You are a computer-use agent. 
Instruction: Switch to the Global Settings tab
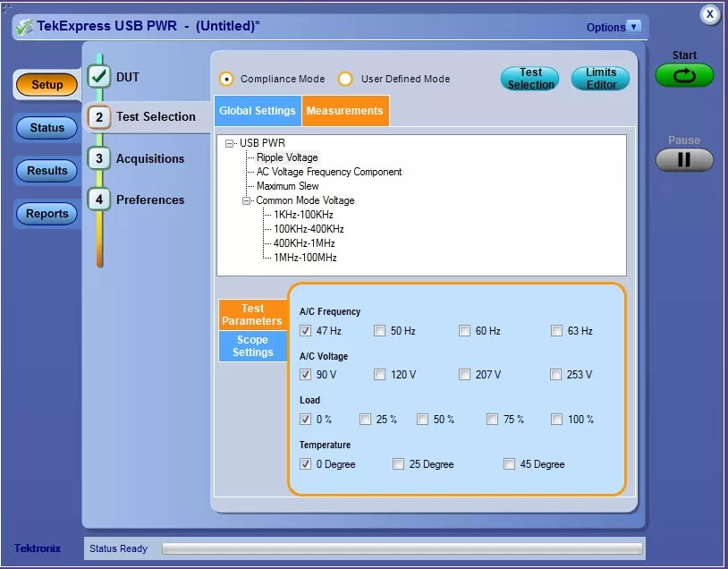pyautogui.click(x=258, y=111)
